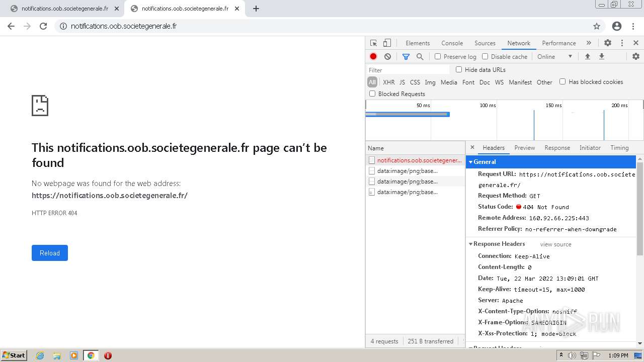This screenshot has height=362, width=644.
Task: Filter requests by Doc type
Action: click(485, 82)
